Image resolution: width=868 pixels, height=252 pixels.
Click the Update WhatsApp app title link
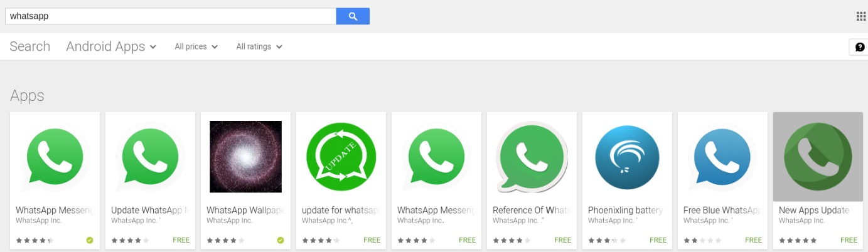pos(149,211)
